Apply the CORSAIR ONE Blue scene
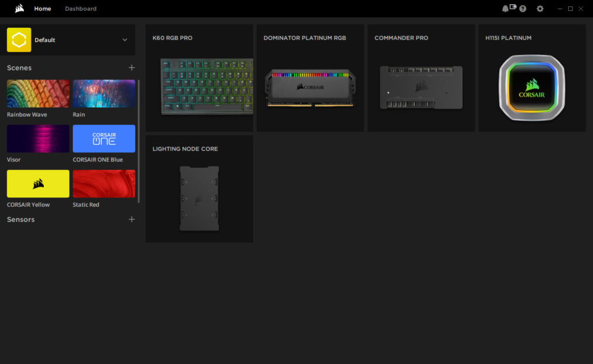The width and height of the screenshot is (593, 364). [x=104, y=139]
